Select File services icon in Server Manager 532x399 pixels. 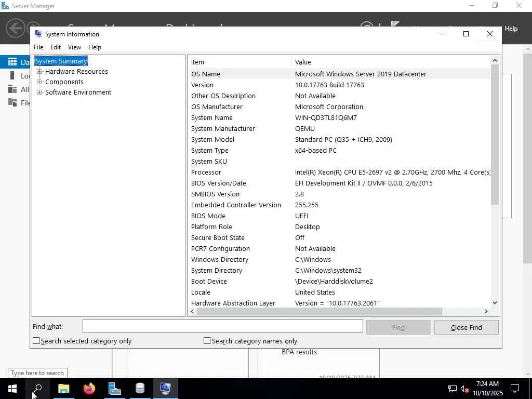coord(12,102)
